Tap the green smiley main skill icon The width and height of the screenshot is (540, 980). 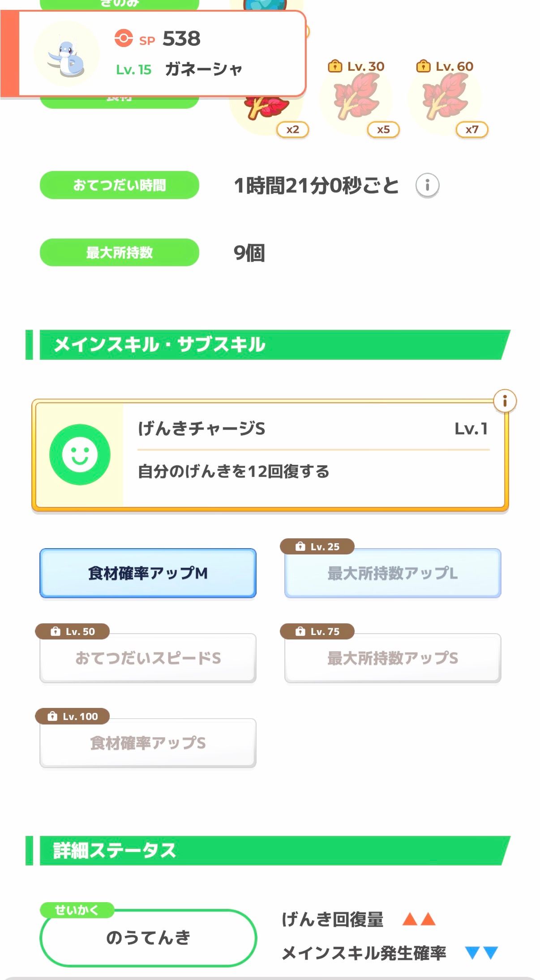point(80,455)
